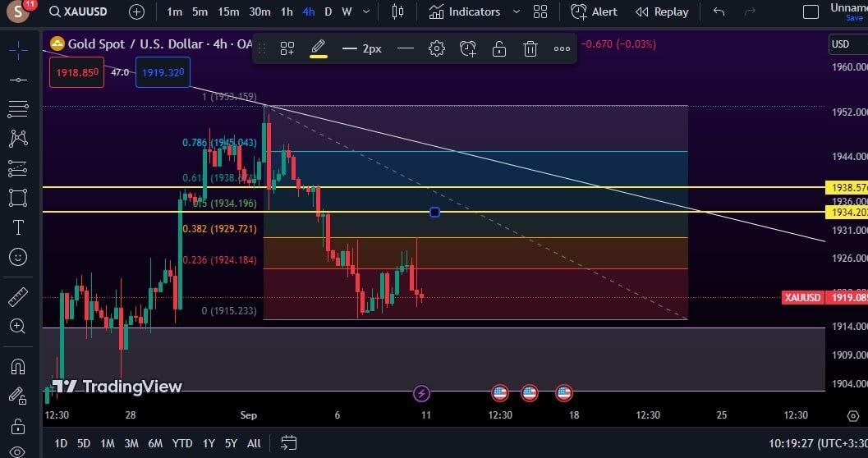Redo the chart action
Screen dimensions: 868x458
click(x=750, y=11)
